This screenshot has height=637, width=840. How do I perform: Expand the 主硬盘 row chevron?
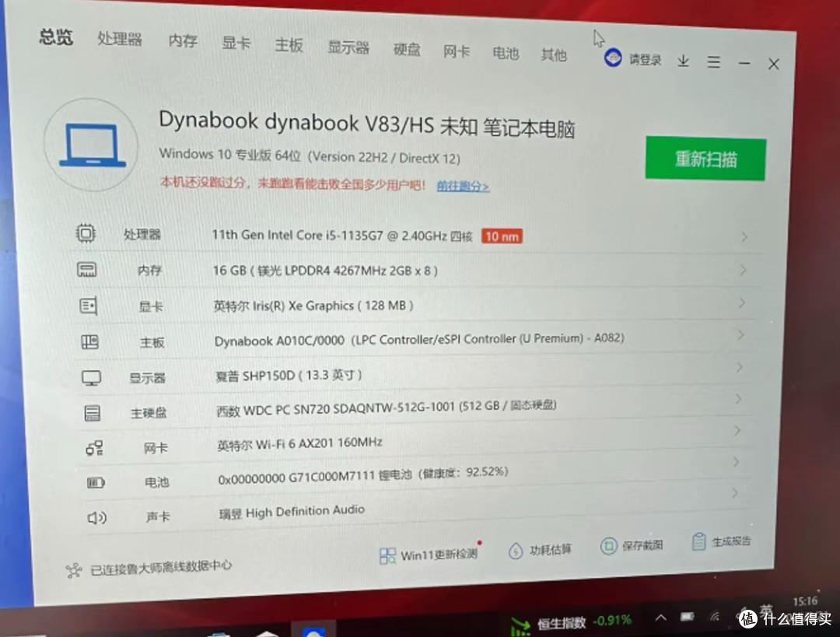[739, 399]
